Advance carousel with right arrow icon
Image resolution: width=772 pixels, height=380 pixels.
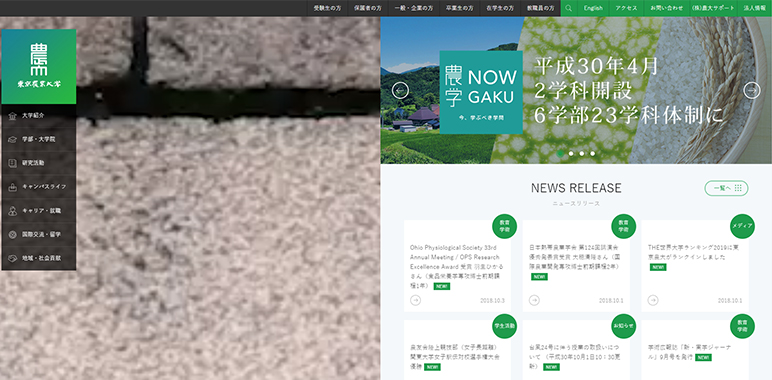[751, 90]
